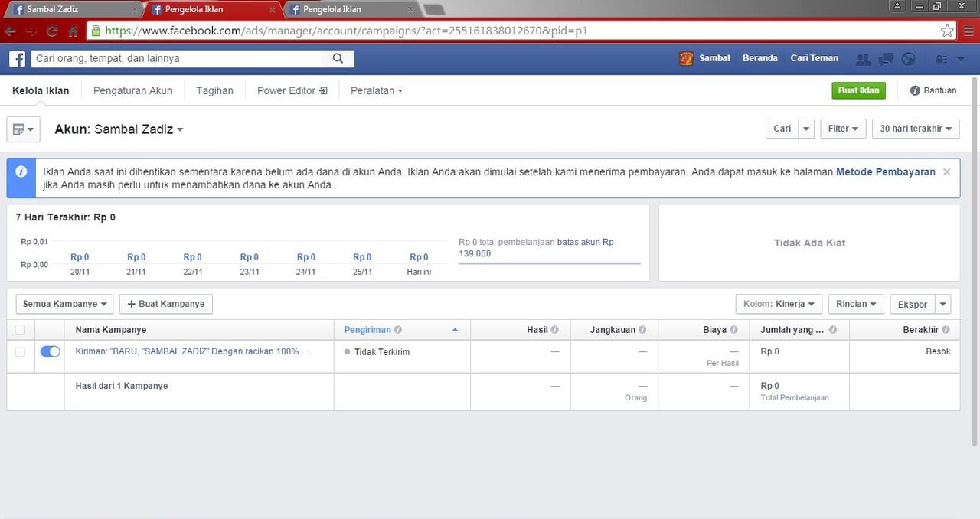The height and width of the screenshot is (519, 980).
Task: Open the Power Editor tab
Action: point(292,90)
